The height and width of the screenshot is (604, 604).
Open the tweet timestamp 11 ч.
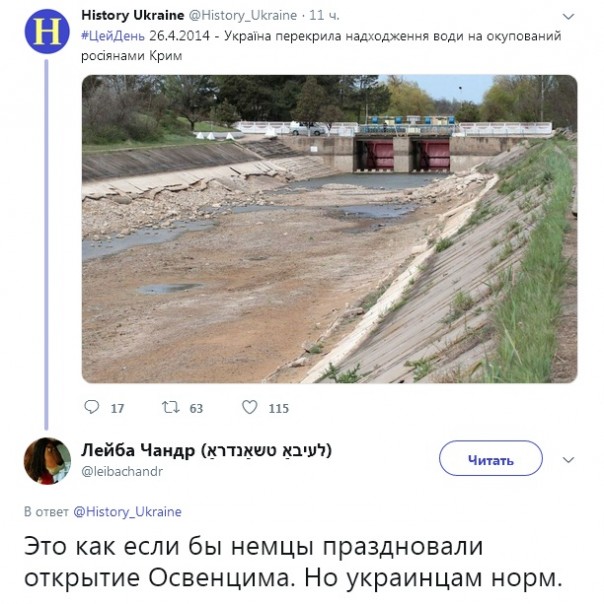(324, 15)
